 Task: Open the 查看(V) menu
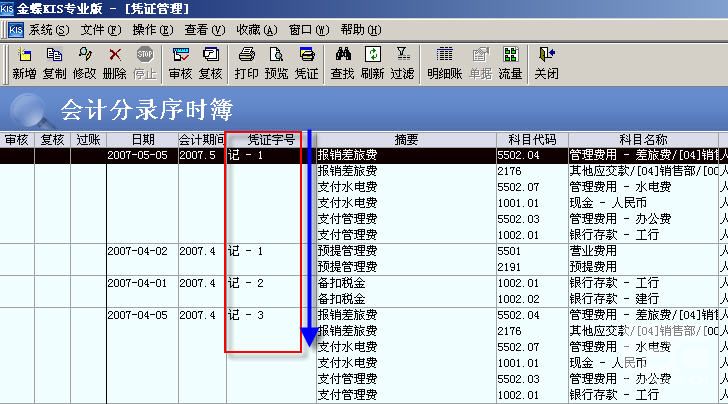(204, 30)
